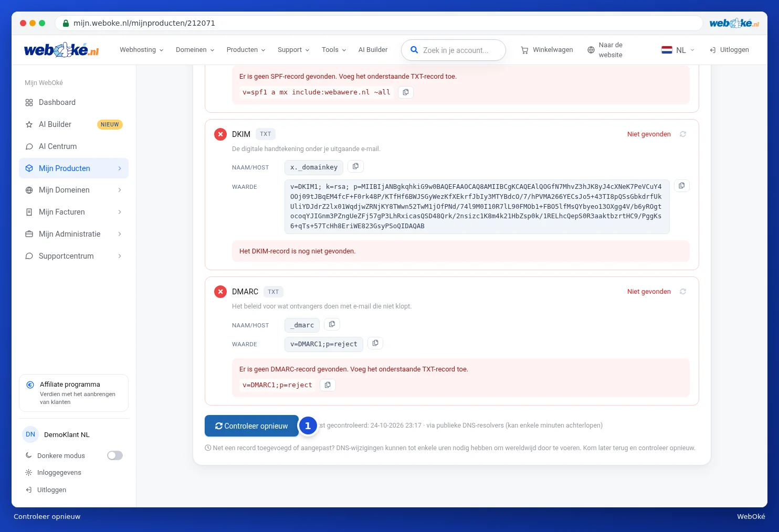Screen dimensions: 779x532
Task: Click the WebOké logo in the header
Action: (x=61, y=50)
